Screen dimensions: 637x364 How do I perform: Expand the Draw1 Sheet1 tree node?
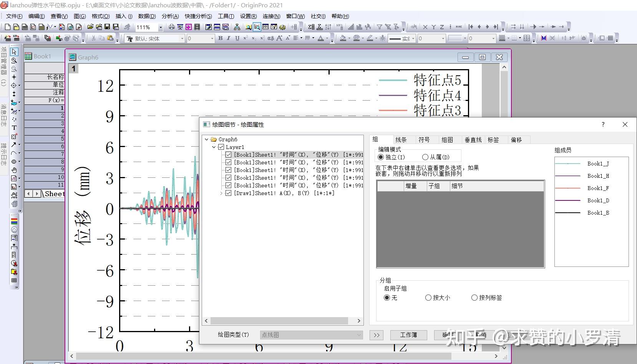pyautogui.click(x=221, y=193)
